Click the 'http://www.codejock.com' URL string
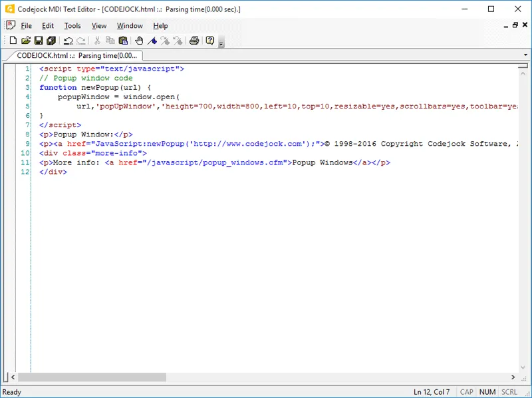The image size is (532, 398). [247, 144]
